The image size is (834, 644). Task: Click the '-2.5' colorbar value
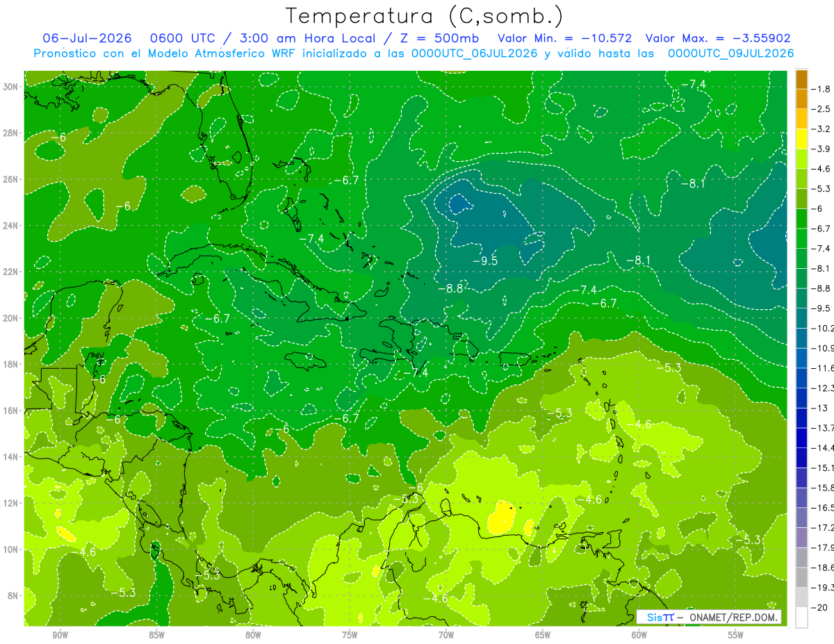click(822, 109)
